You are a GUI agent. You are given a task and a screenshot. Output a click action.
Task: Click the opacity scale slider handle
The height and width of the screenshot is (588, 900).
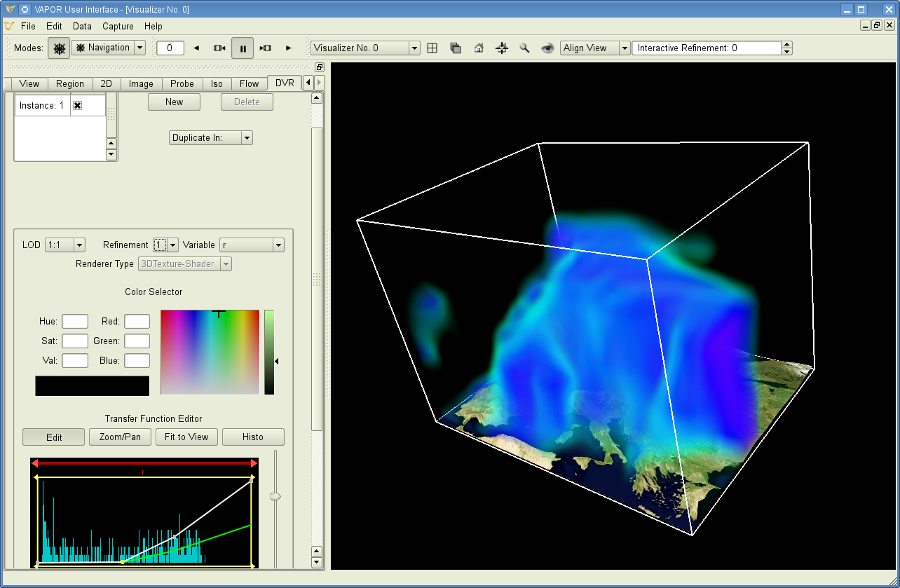275,496
